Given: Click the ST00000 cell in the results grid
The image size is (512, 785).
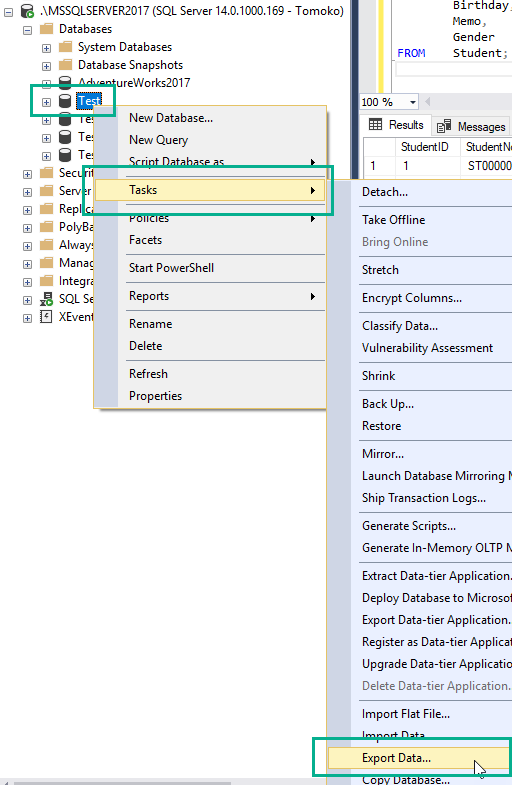Looking at the screenshot, I should 486,166.
